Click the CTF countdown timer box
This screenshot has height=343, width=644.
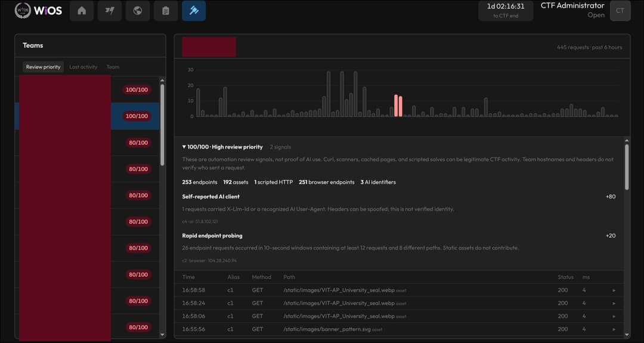506,11
